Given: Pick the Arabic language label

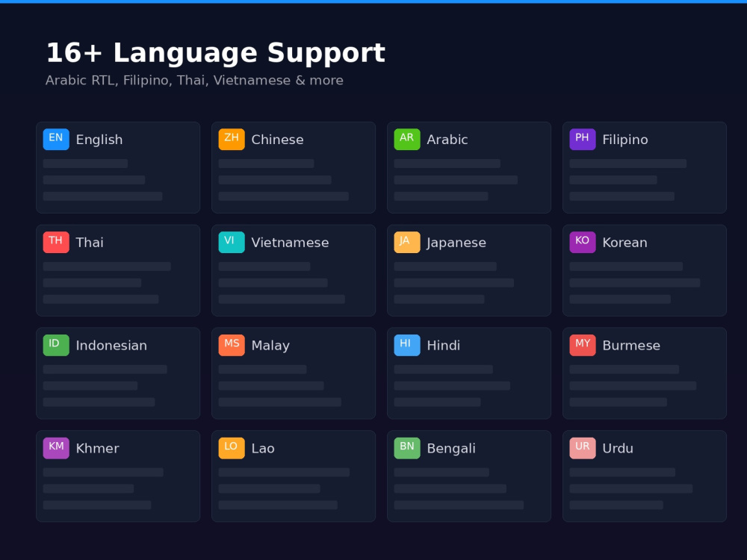Looking at the screenshot, I should 447,140.
